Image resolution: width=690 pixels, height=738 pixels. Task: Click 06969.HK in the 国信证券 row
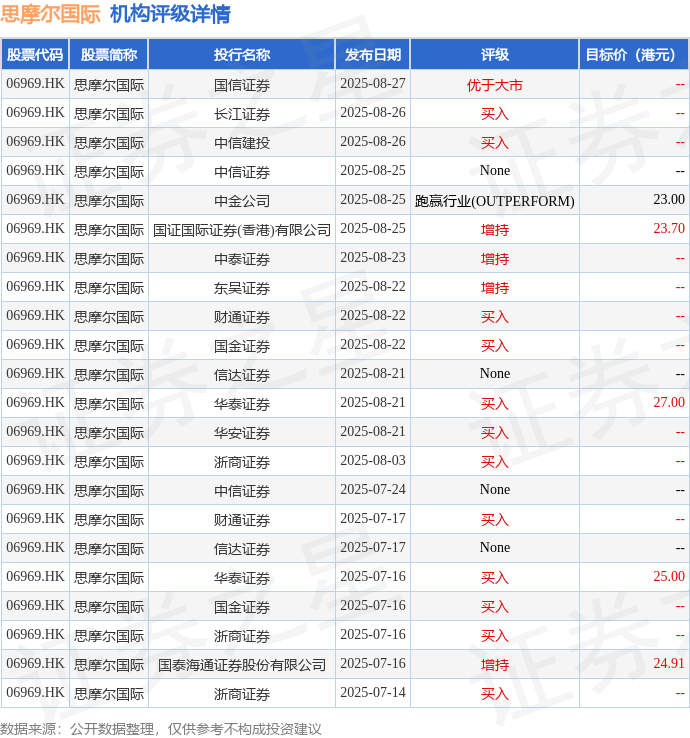pos(35,84)
